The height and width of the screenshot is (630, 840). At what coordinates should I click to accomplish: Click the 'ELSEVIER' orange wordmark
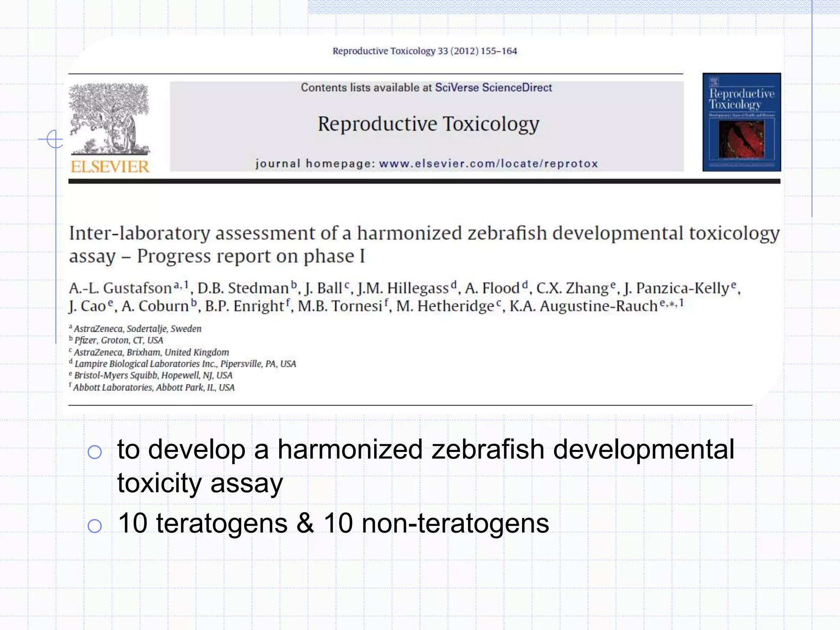(x=110, y=167)
